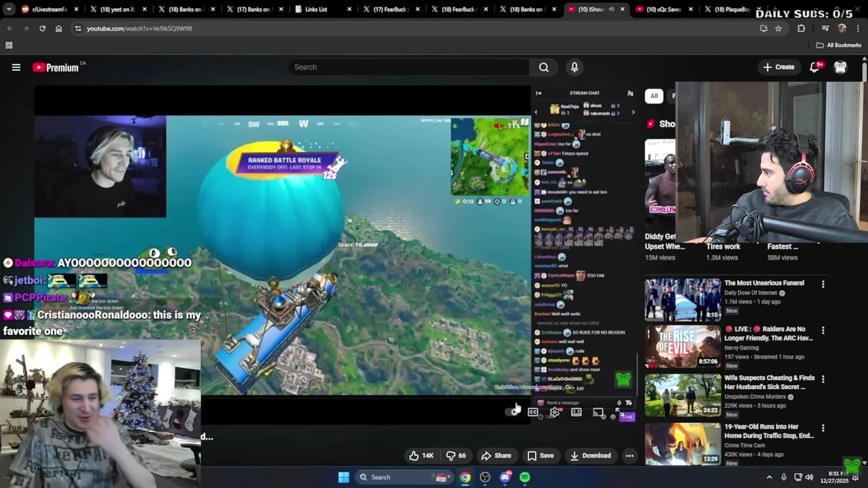Dislike the video showing 66

click(456, 455)
